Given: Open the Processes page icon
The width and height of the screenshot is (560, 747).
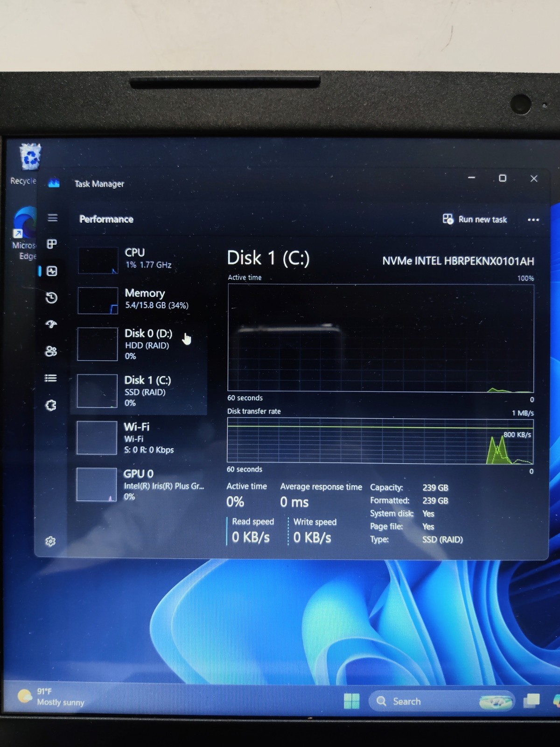Looking at the screenshot, I should tap(52, 244).
